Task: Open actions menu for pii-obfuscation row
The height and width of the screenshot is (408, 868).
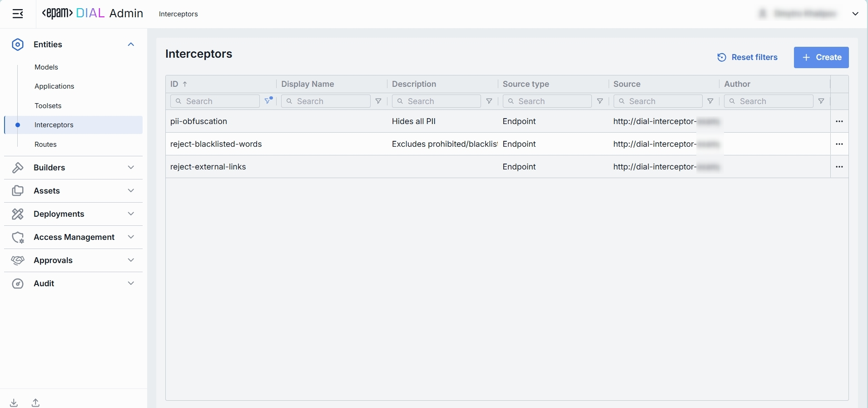Action: (839, 121)
